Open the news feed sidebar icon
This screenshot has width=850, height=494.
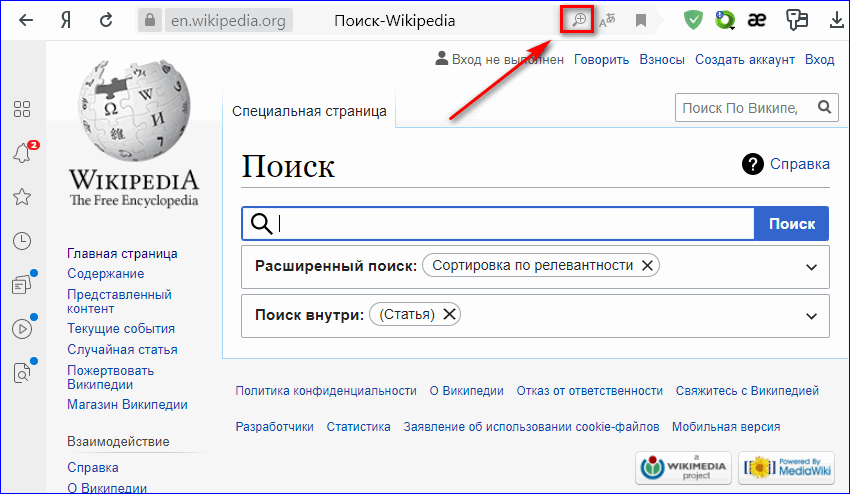[22, 284]
